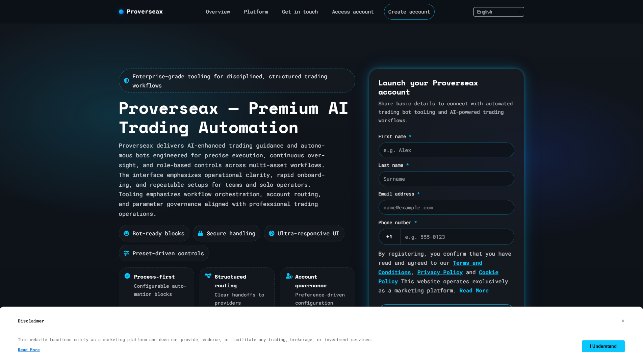This screenshot has height=364, width=643.
Task: Click the 'Proverseax — Premium AI Trading Automation' headline
Action: [233, 118]
